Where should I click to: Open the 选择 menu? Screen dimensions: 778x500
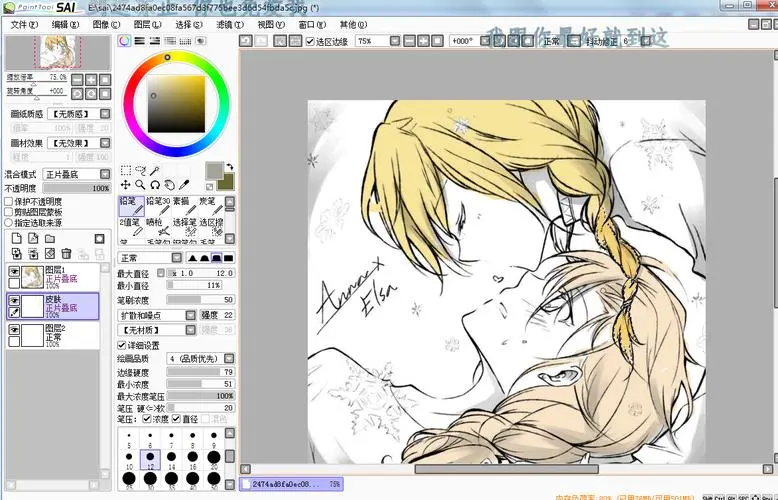(x=189, y=24)
